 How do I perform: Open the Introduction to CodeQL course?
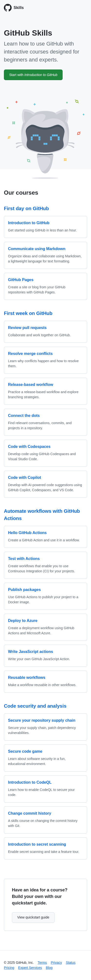(x=30, y=782)
